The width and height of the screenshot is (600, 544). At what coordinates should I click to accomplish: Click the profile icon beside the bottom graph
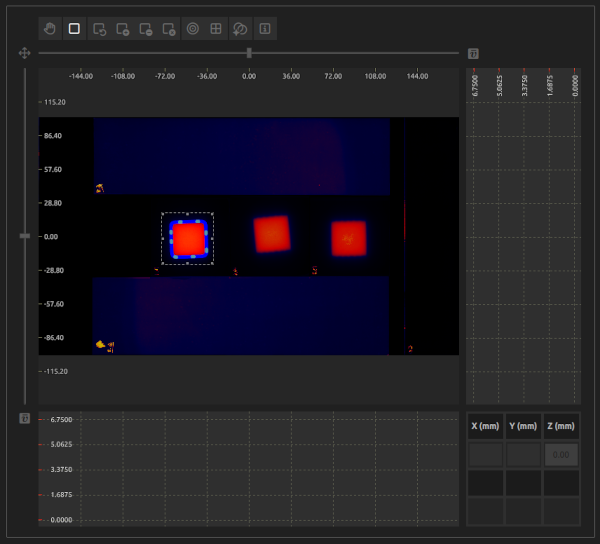(24, 418)
